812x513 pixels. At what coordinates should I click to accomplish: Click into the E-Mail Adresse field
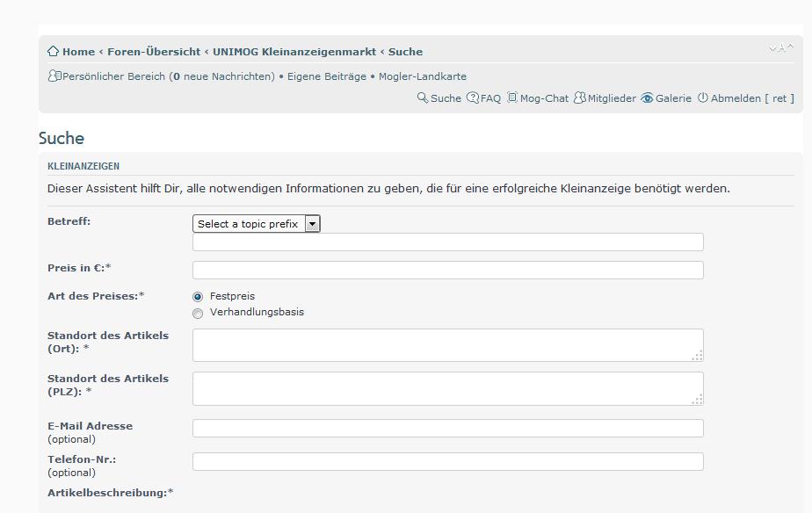(447, 428)
